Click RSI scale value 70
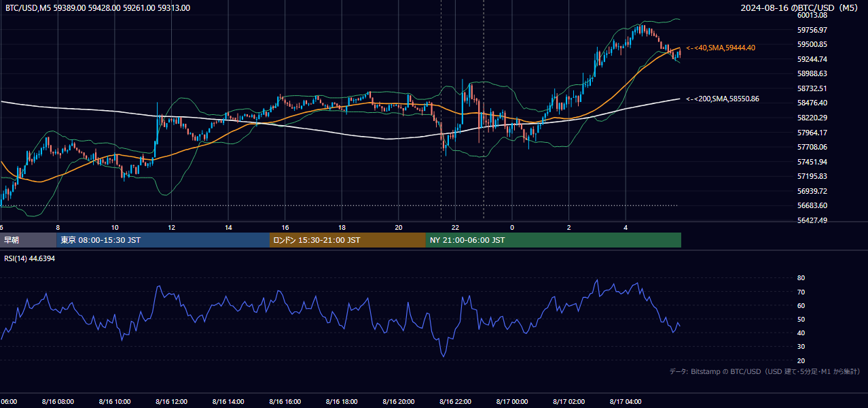The width and height of the screenshot is (868, 408). (x=801, y=292)
